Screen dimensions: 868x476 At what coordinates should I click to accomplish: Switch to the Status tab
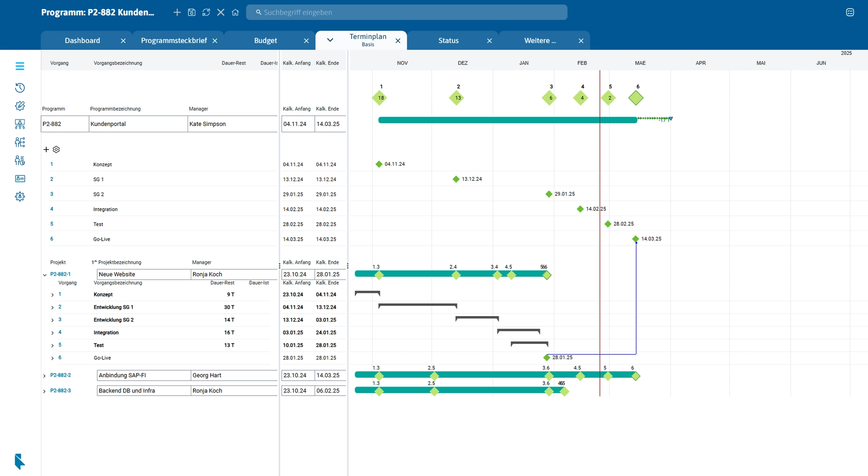click(448, 40)
